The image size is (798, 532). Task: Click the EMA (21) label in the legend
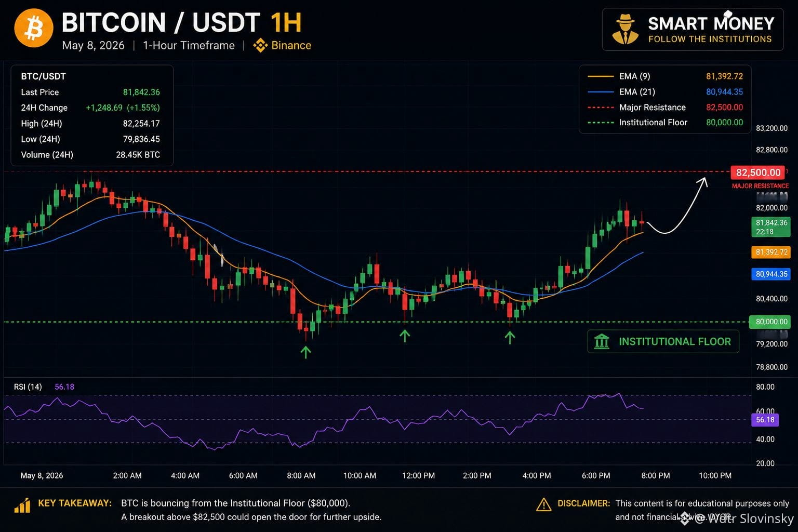point(637,92)
